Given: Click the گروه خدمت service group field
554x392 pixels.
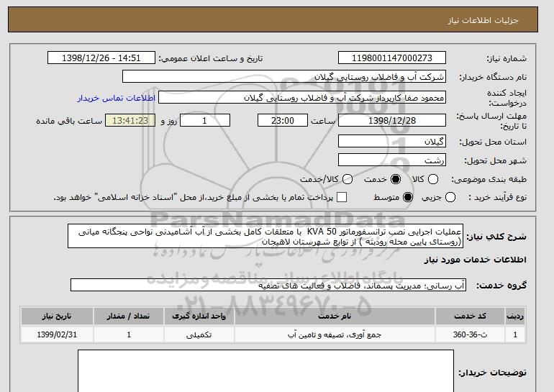Looking at the screenshot, I should pos(268,285).
